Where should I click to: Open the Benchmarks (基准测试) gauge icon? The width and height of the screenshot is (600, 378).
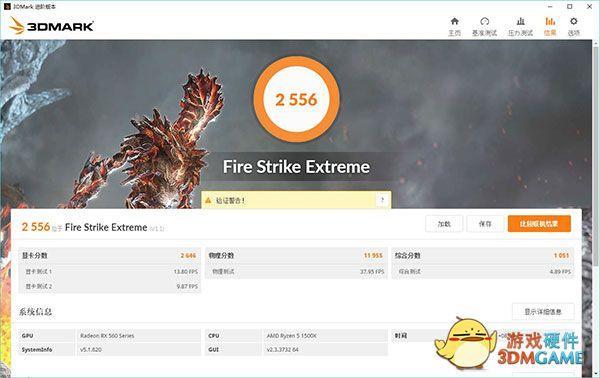tap(484, 21)
